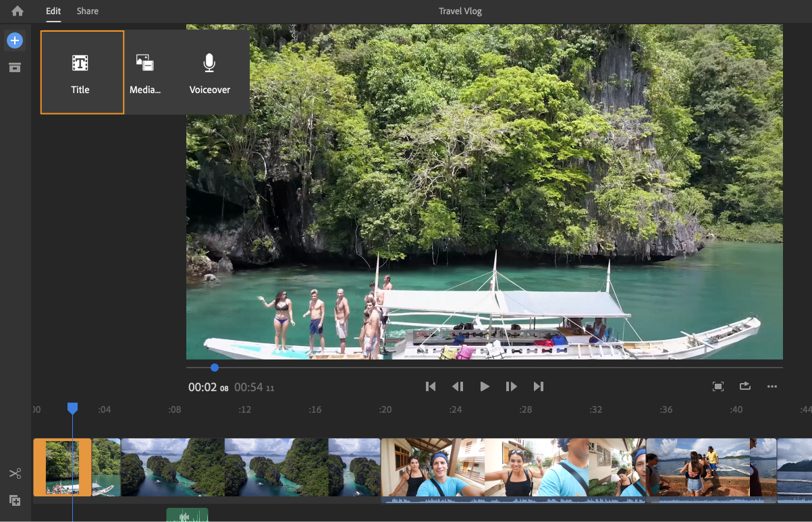Click the :20 mark on the ruler
Image resolution: width=812 pixels, height=522 pixels.
tap(385, 409)
